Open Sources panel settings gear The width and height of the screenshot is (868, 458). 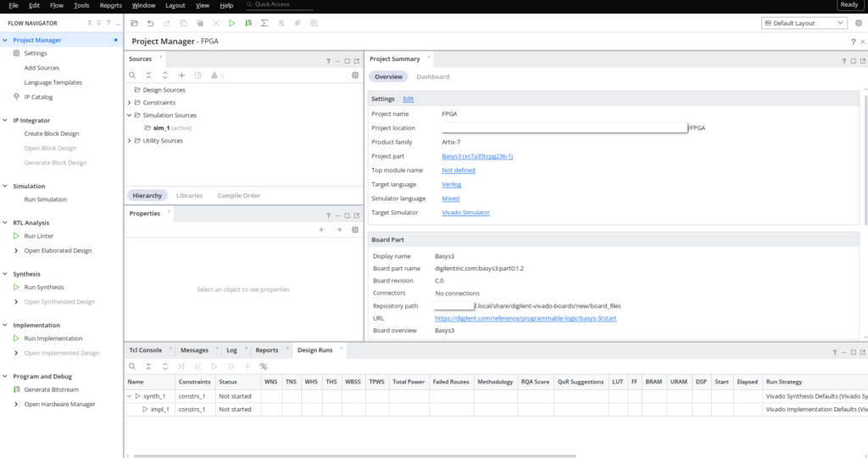(x=355, y=75)
